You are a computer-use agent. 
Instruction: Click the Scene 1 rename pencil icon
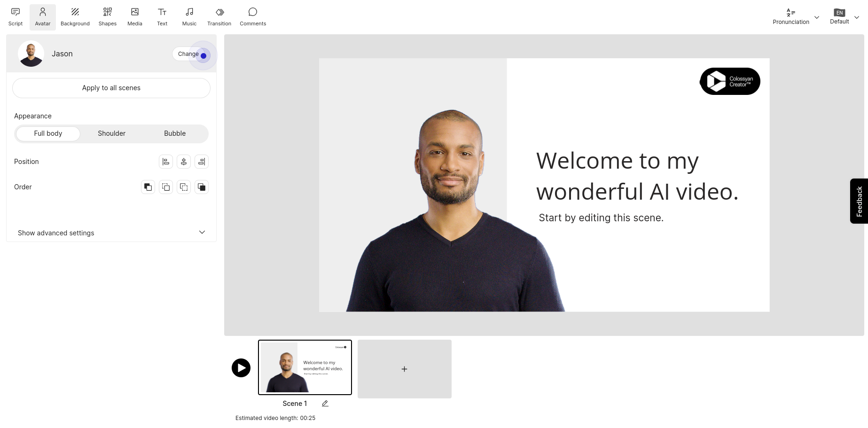point(325,404)
